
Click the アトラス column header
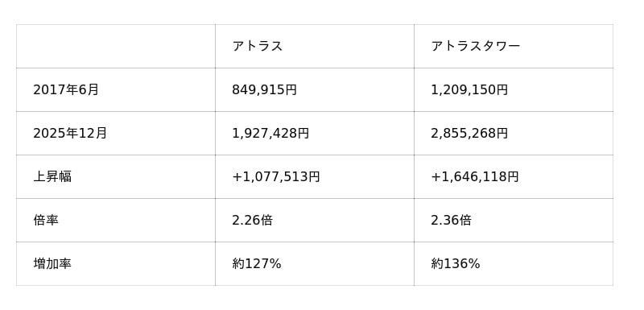[x=258, y=46]
